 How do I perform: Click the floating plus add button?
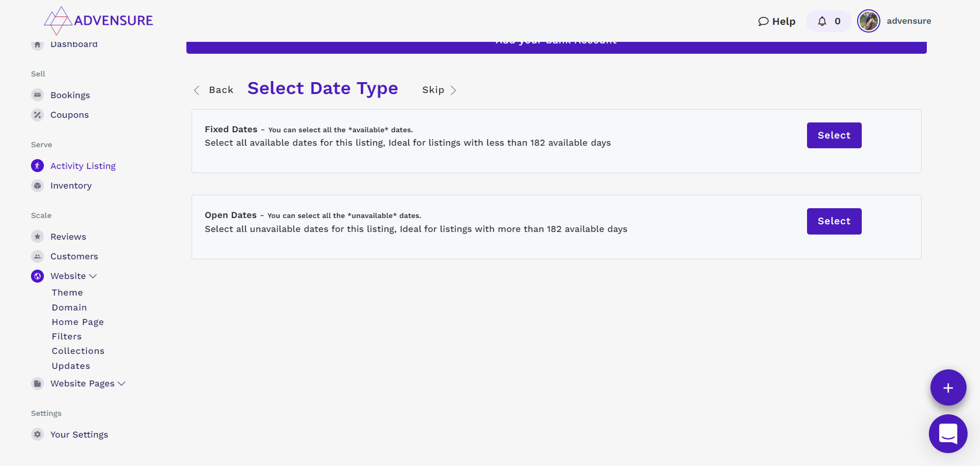click(x=947, y=387)
